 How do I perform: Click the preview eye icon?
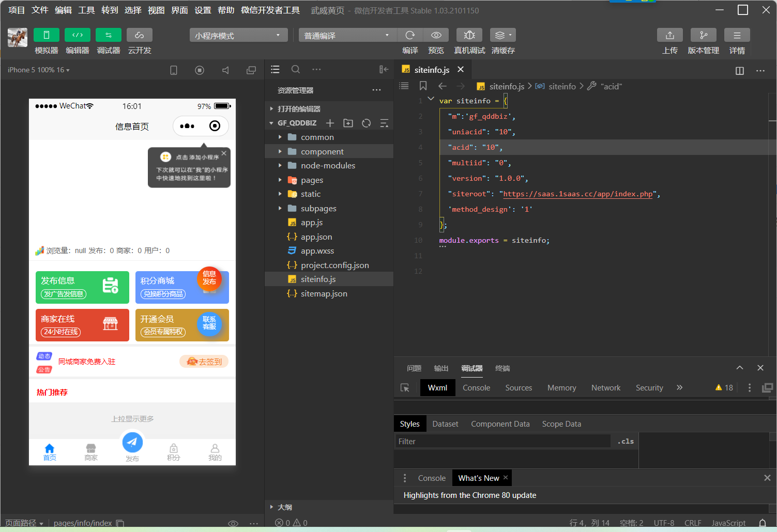[436, 35]
